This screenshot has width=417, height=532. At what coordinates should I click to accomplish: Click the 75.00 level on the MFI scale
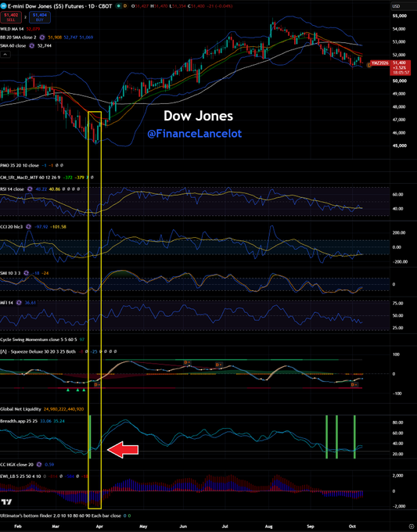click(397, 304)
